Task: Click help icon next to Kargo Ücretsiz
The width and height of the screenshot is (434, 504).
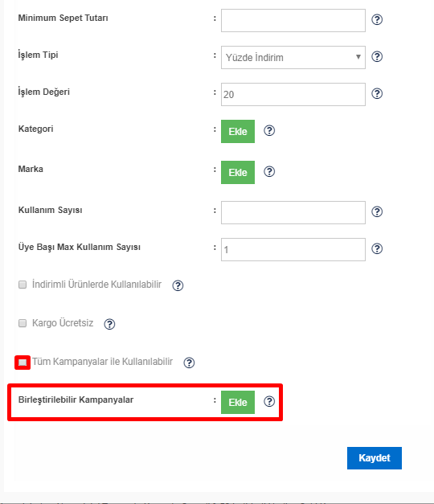Action: [x=109, y=324]
